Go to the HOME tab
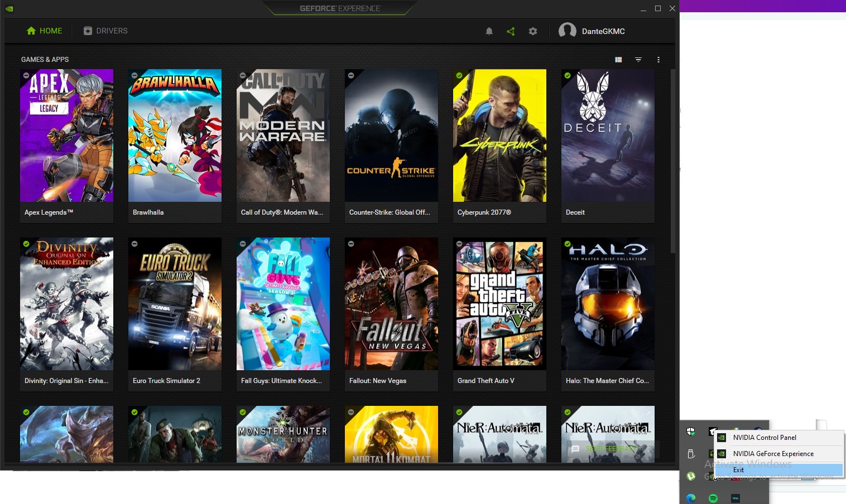The image size is (846, 504). pos(44,31)
